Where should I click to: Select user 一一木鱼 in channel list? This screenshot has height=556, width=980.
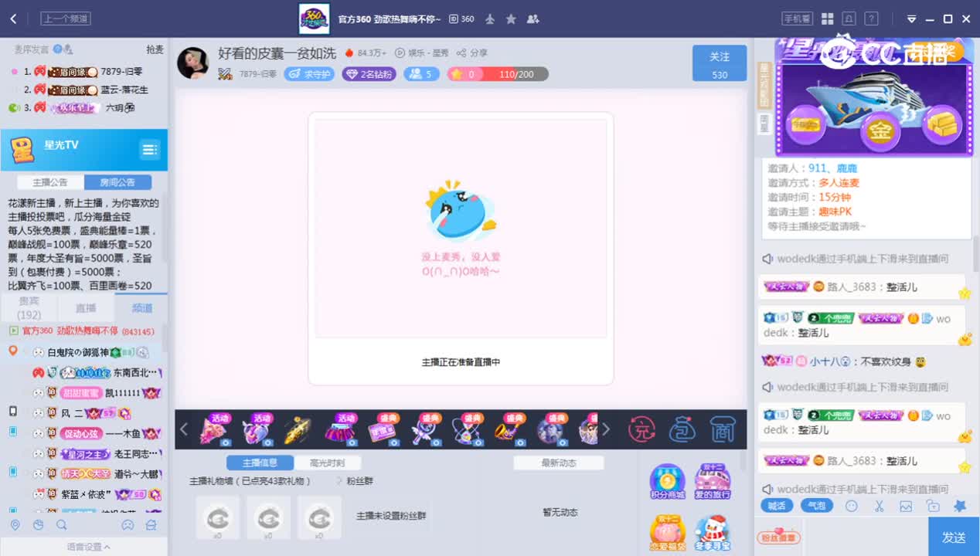click(123, 434)
